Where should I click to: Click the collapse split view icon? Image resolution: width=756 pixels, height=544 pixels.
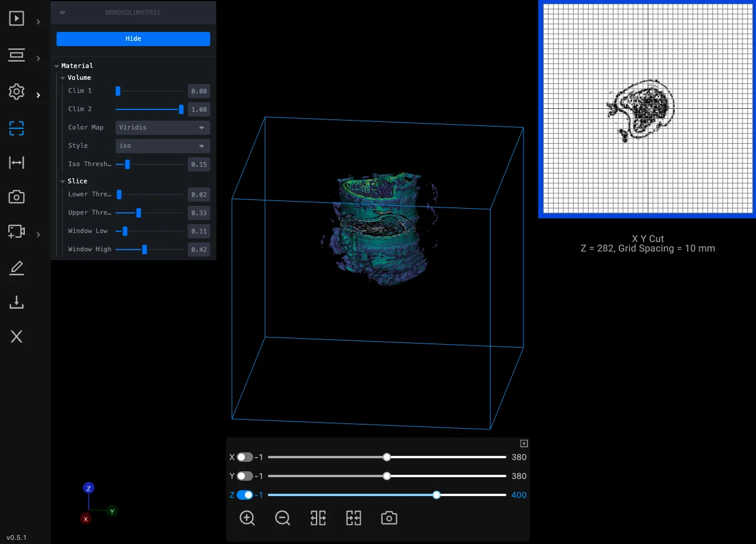point(354,518)
